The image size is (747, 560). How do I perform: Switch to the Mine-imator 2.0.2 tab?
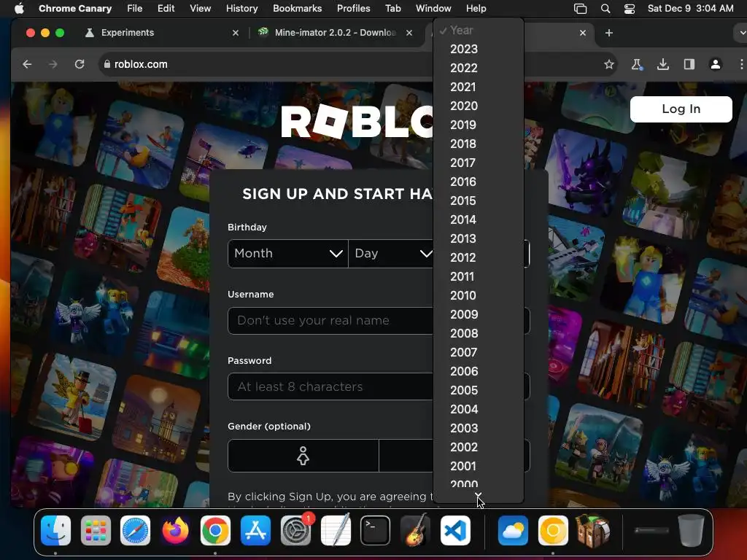click(x=336, y=33)
